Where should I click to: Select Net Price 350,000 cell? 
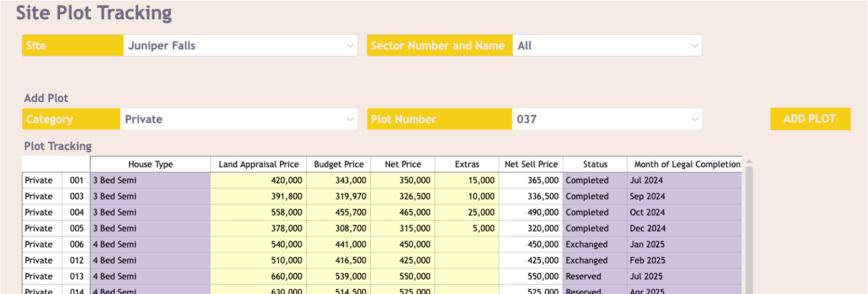(403, 180)
